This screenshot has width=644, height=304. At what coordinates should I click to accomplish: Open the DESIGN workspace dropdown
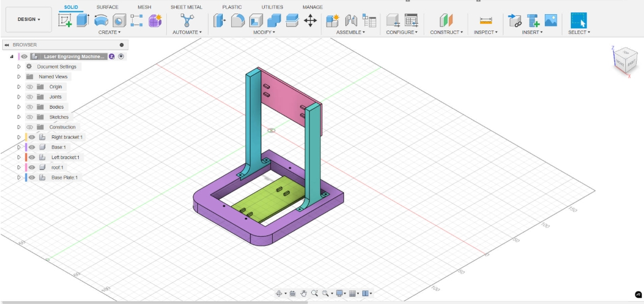29,19
